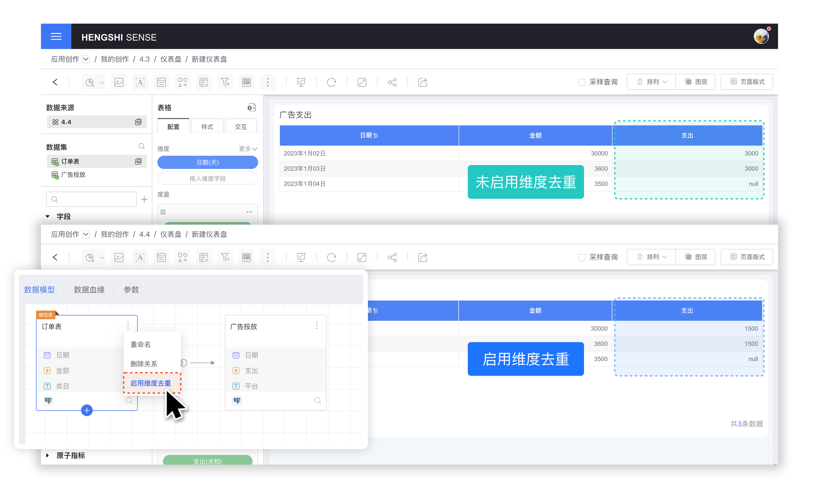Screen dimensions: 819x504
Task: Open more options in upper toolbar
Action: pyautogui.click(x=268, y=82)
